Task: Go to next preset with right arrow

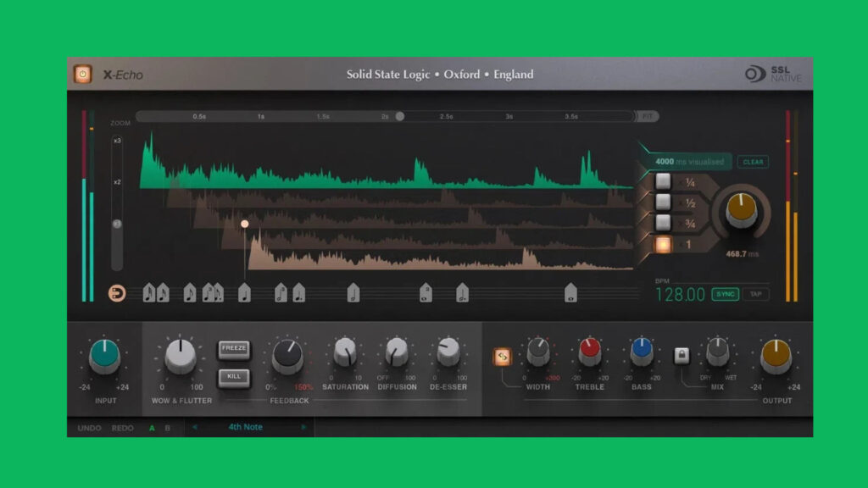Action: [x=303, y=427]
